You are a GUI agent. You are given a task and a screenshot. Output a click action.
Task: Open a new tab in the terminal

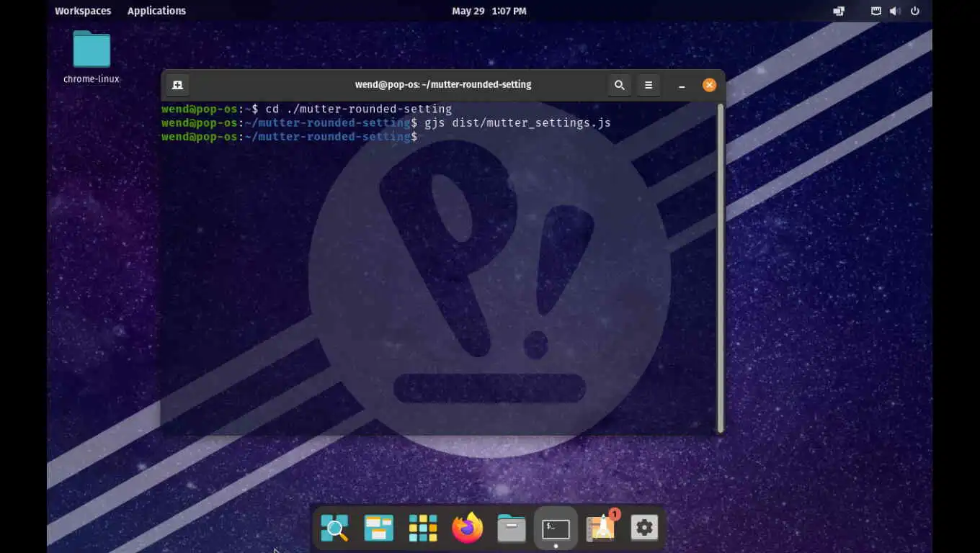tap(177, 85)
